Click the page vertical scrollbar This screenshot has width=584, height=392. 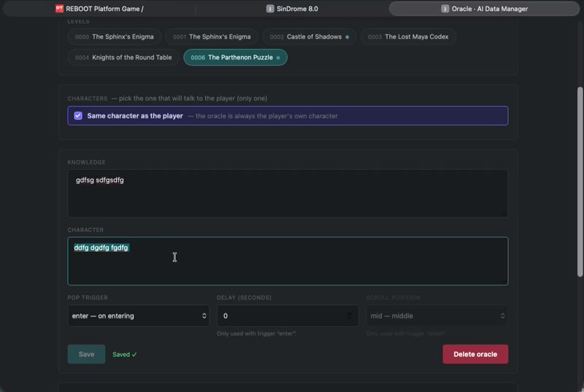pyautogui.click(x=580, y=182)
